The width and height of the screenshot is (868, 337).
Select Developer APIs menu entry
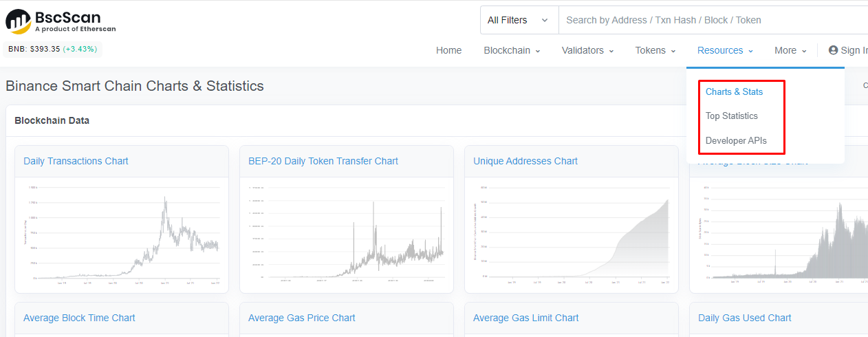[736, 140]
